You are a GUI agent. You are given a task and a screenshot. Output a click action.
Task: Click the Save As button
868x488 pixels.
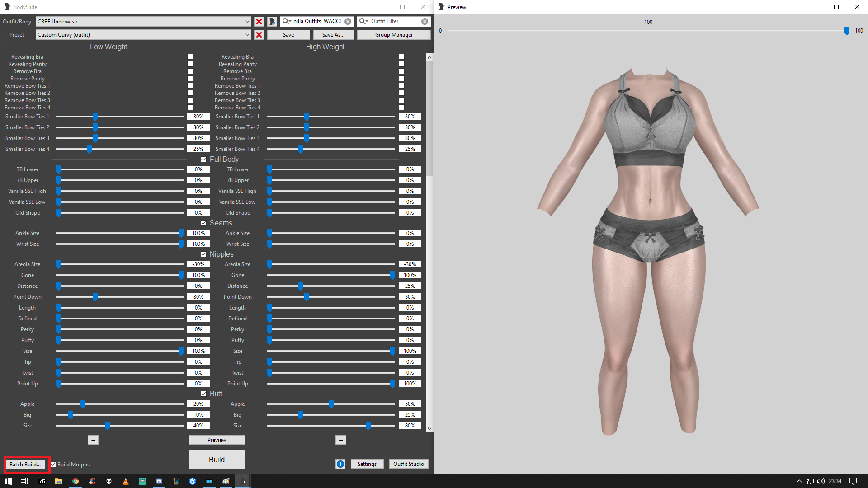pyautogui.click(x=333, y=35)
